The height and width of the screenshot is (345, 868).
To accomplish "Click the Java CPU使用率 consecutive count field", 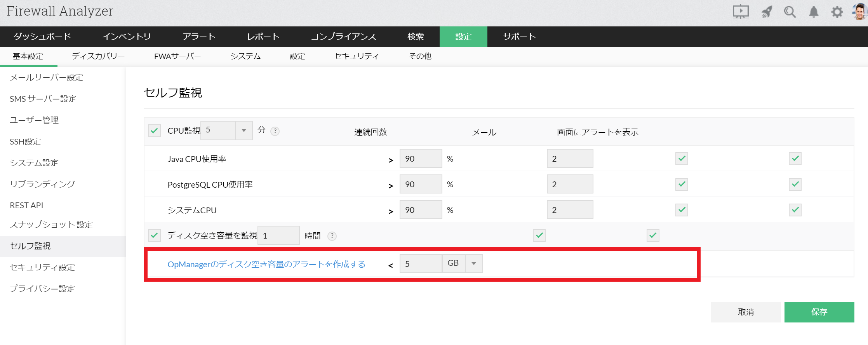I will coord(570,159).
